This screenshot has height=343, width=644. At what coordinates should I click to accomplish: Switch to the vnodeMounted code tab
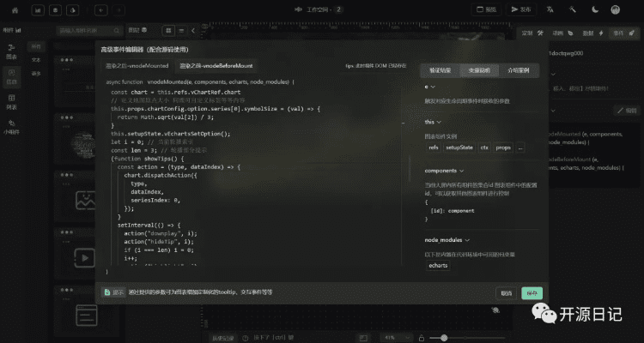[137, 66]
